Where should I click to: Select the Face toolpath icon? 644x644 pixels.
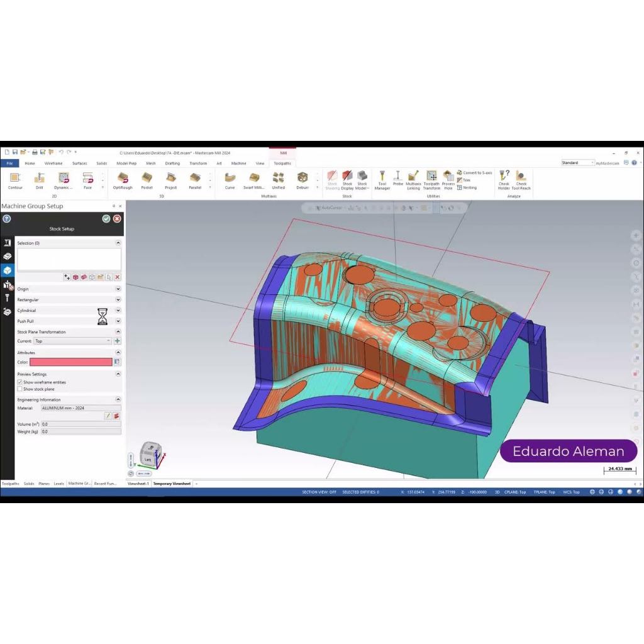pos(87,180)
